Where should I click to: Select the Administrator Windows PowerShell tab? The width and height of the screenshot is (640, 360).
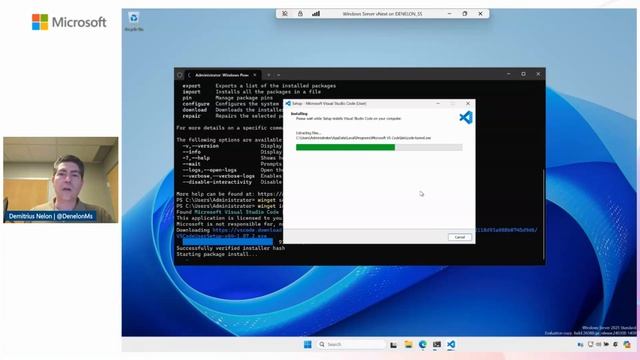221,75
